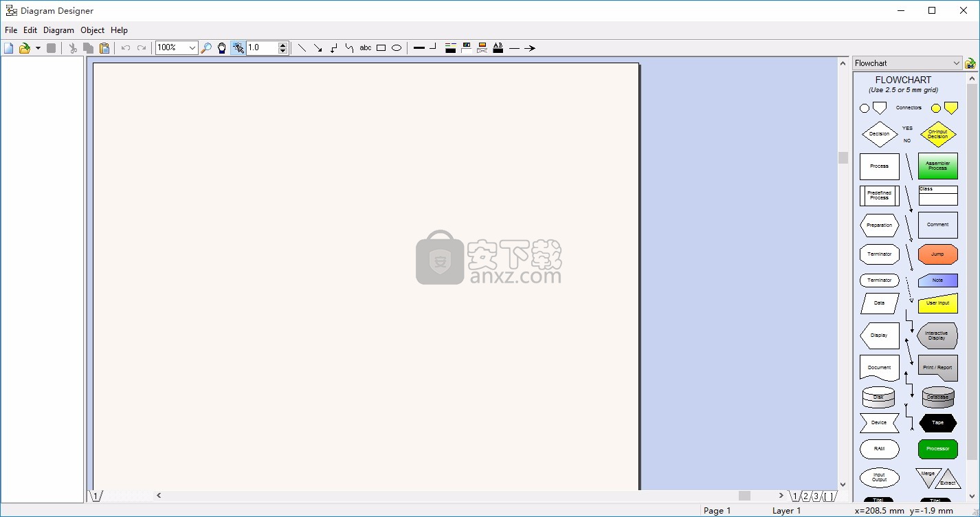The height and width of the screenshot is (517, 980).
Task: Pick the Predefined Process shape
Action: (x=880, y=195)
